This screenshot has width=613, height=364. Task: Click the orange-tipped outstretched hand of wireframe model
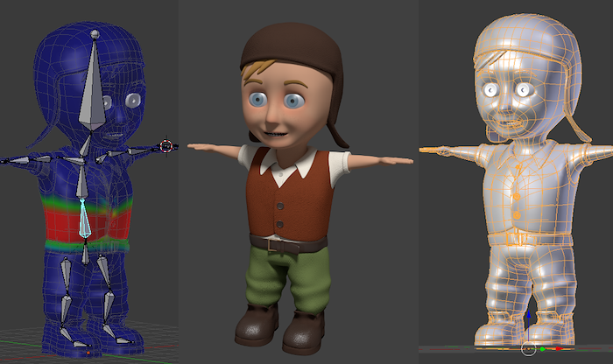(x=428, y=150)
